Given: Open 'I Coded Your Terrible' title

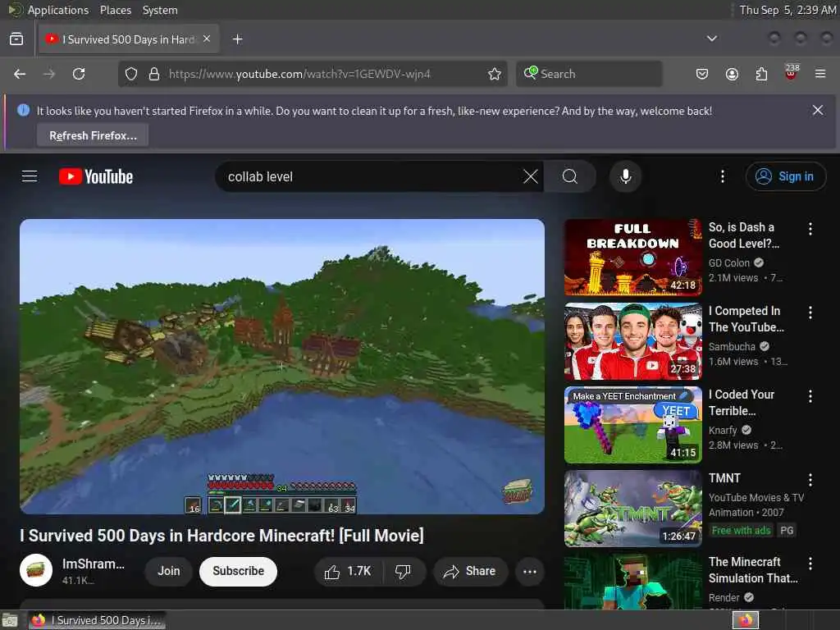Looking at the screenshot, I should click(x=742, y=402).
